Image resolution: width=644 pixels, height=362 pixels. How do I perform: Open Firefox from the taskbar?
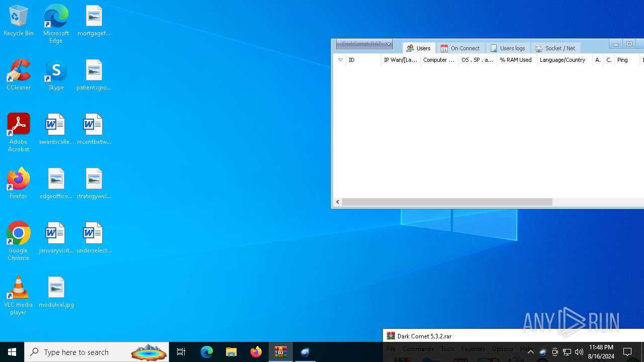pos(256,352)
